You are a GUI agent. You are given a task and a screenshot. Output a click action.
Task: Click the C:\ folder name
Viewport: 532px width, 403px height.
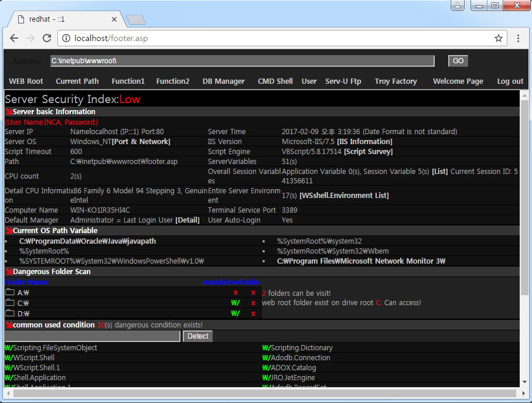pyautogui.click(x=23, y=303)
